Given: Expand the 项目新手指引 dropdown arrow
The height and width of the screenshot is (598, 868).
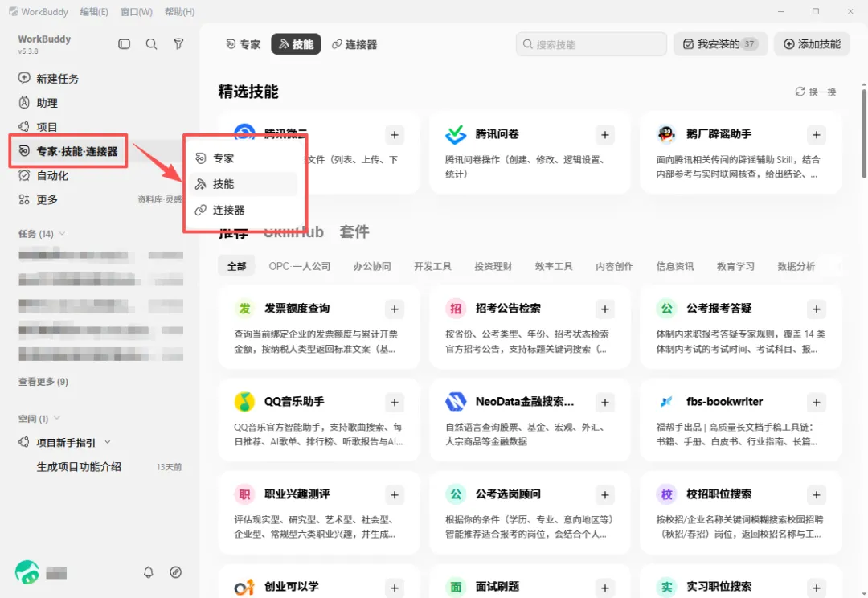Looking at the screenshot, I should coord(108,442).
